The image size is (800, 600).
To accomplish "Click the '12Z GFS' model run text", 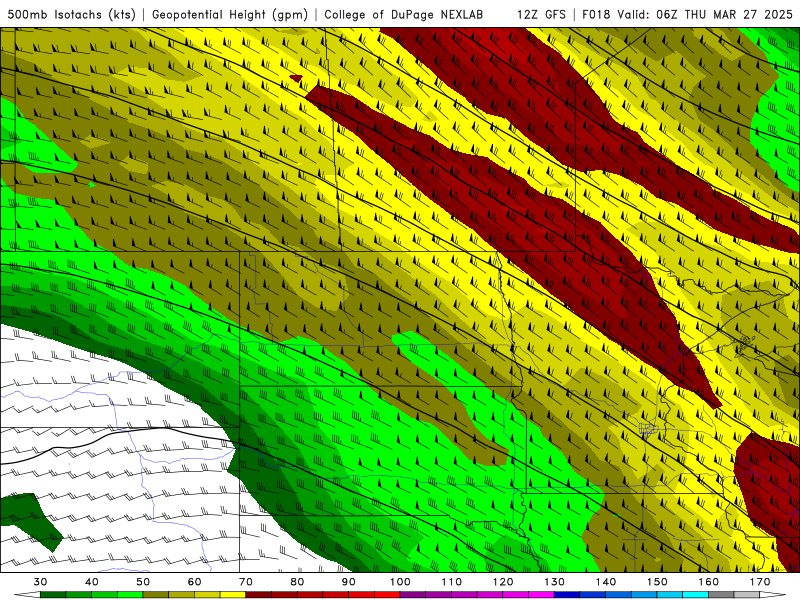I will point(541,14).
